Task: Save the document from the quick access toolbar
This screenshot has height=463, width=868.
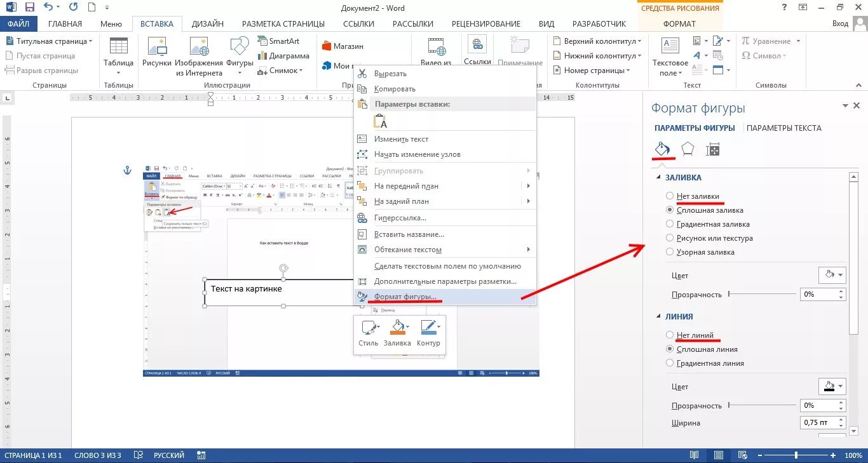Action: pyautogui.click(x=30, y=8)
